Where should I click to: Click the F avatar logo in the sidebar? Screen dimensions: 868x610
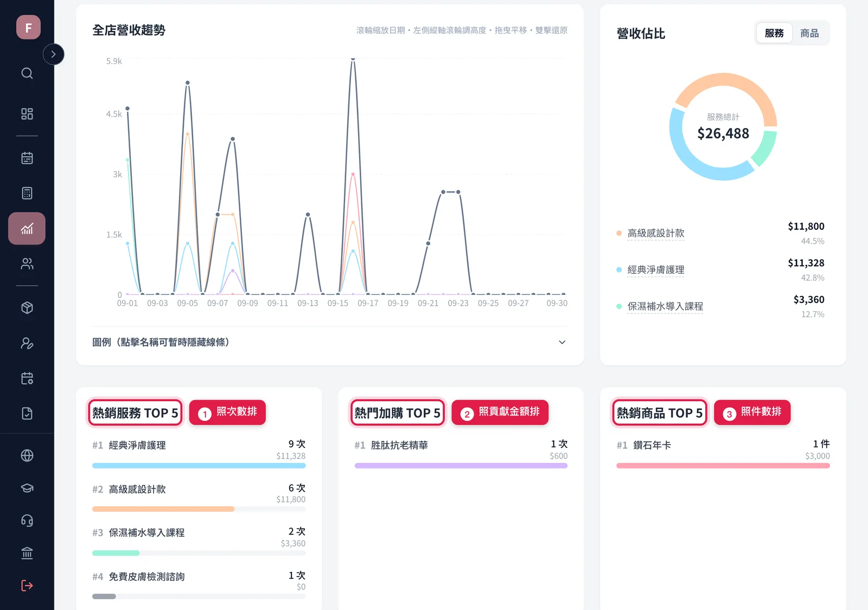[x=28, y=27]
